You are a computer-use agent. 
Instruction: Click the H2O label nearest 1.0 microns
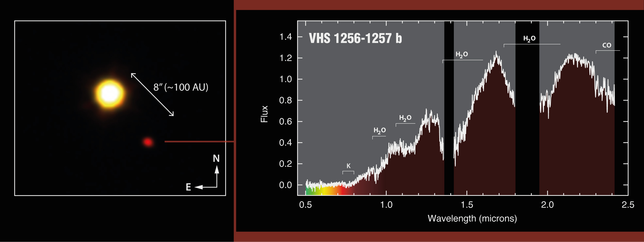pyautogui.click(x=380, y=130)
